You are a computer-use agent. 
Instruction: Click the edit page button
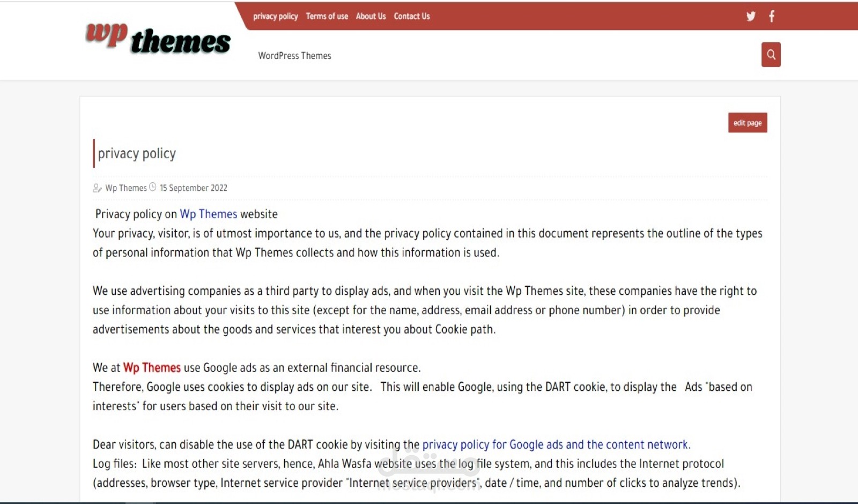748,123
